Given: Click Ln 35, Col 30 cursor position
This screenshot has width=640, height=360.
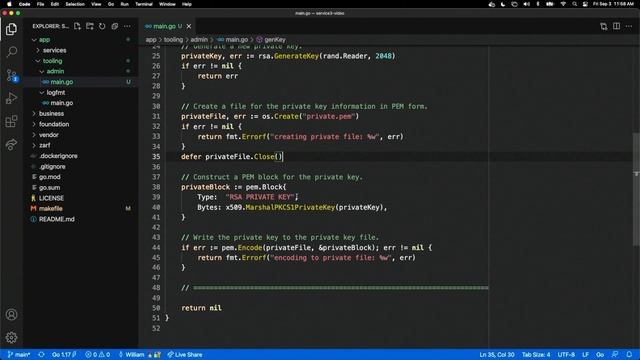Looking at the screenshot, I should click(x=497, y=355).
